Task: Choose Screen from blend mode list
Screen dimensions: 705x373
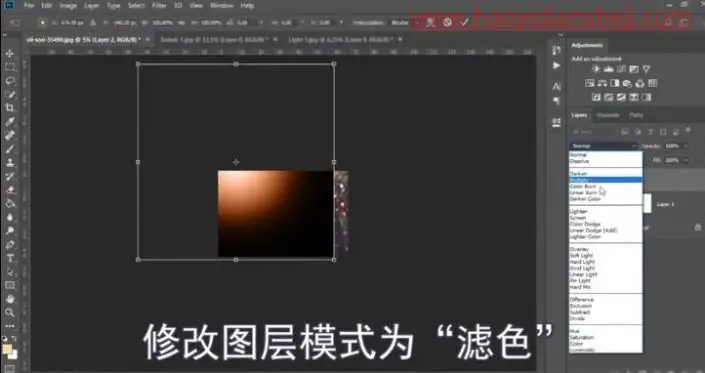Action: 606,218
